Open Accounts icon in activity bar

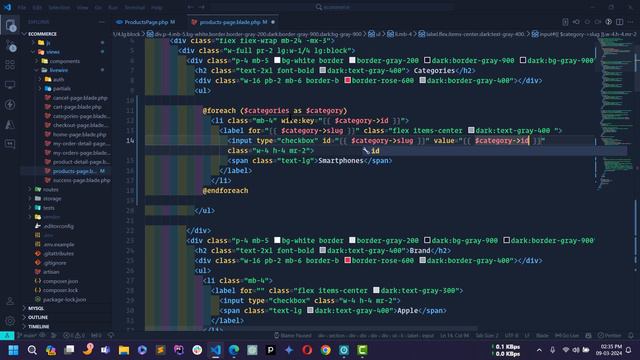pos(10,301)
